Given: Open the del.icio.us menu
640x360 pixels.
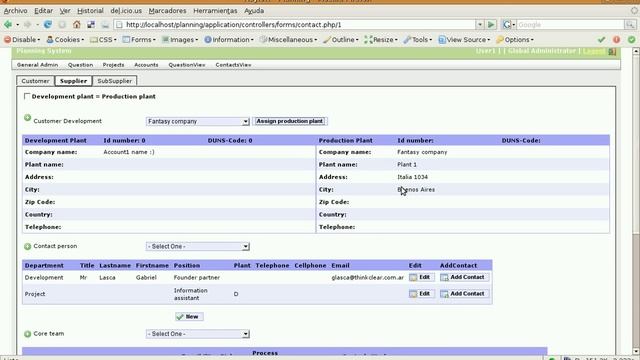Looking at the screenshot, I should pos(126,11).
